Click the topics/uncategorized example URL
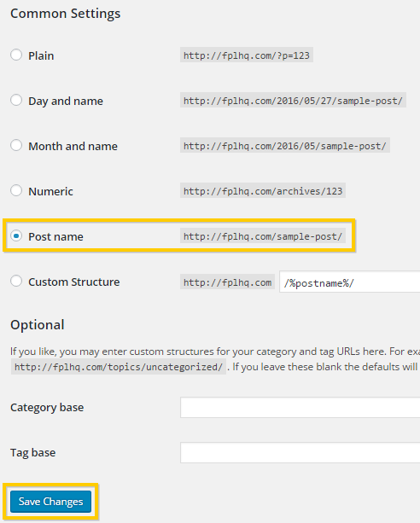Image resolution: width=420 pixels, height=523 pixels. coord(119,367)
